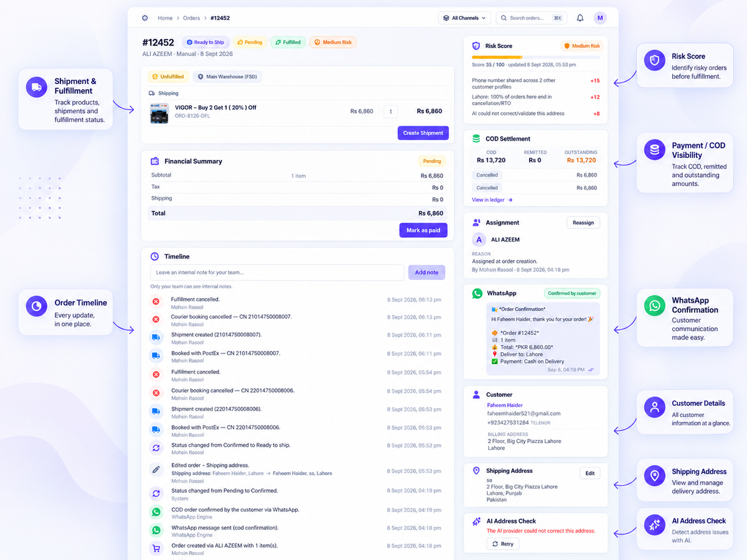Open View in ledger link
The width and height of the screenshot is (747, 560).
[x=492, y=200]
